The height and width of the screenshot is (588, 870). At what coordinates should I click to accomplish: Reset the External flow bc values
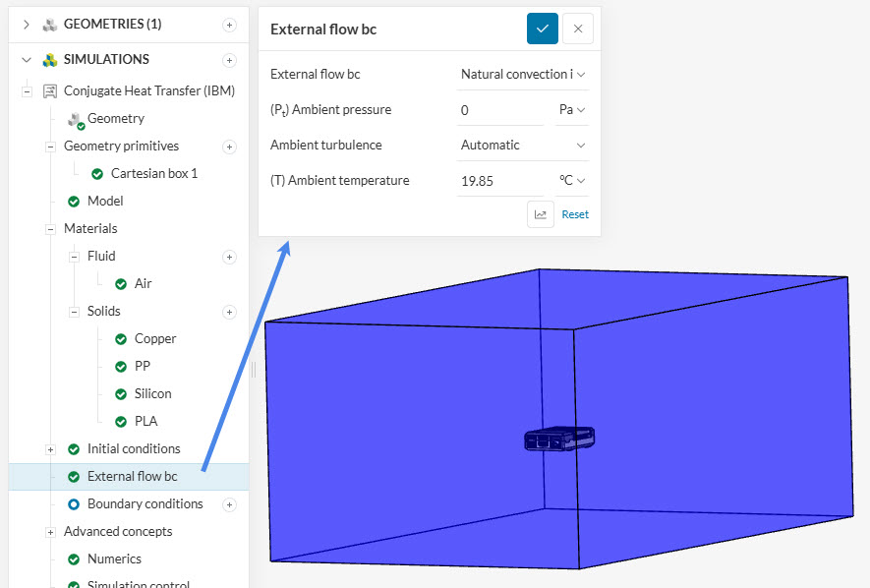(575, 214)
